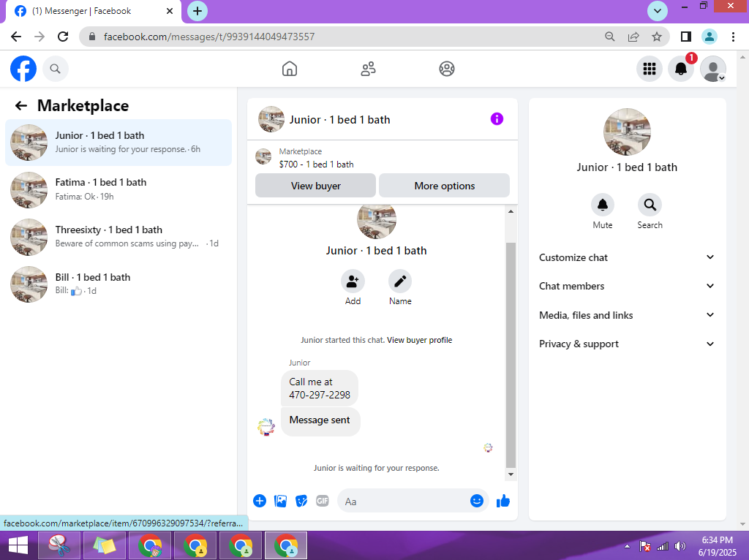Screen dimensions: 749x560
Task: Open the Friends icon in top navigation
Action: tap(368, 69)
